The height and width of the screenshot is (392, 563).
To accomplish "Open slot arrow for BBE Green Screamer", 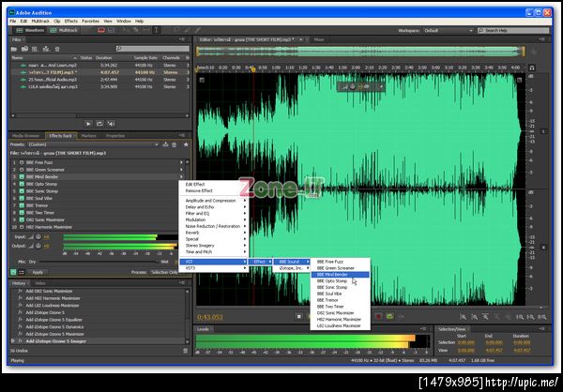I will [x=181, y=170].
